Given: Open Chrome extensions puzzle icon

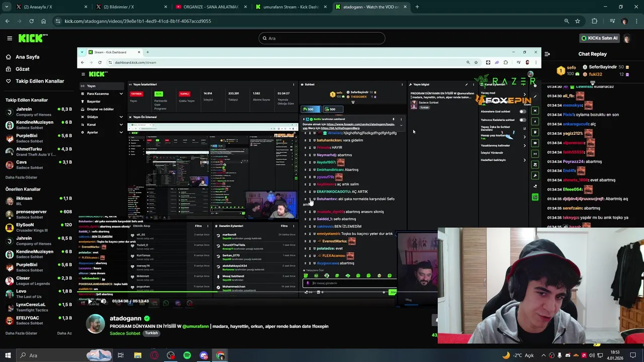Looking at the screenshot, I should click(x=595, y=21).
